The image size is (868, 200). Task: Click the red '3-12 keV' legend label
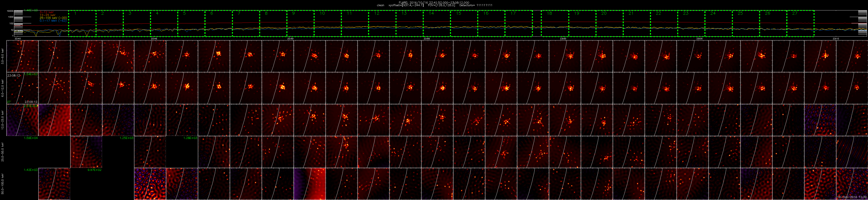click(x=47, y=13)
